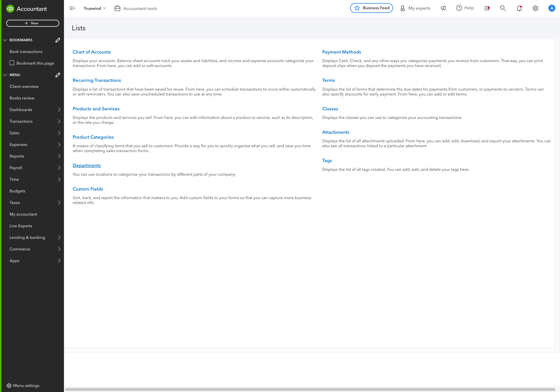This screenshot has height=392, width=560.
Task: Open search with the magnifier icon
Action: pyautogui.click(x=503, y=8)
